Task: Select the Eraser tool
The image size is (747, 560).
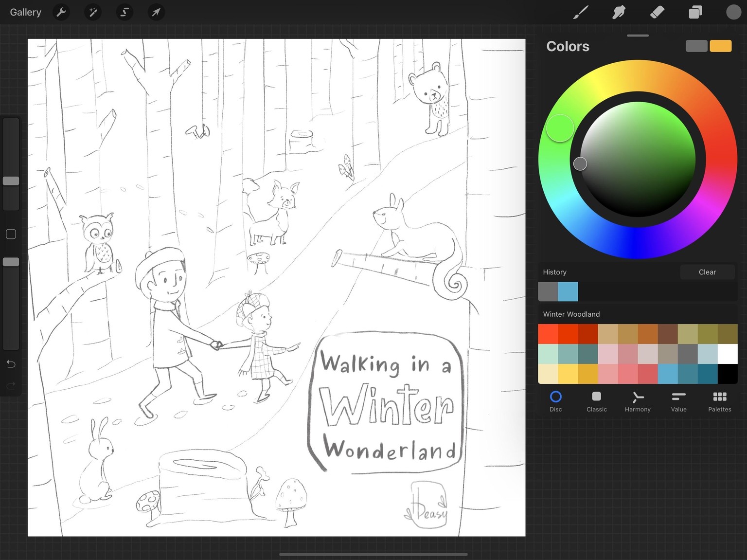Action: click(x=657, y=12)
